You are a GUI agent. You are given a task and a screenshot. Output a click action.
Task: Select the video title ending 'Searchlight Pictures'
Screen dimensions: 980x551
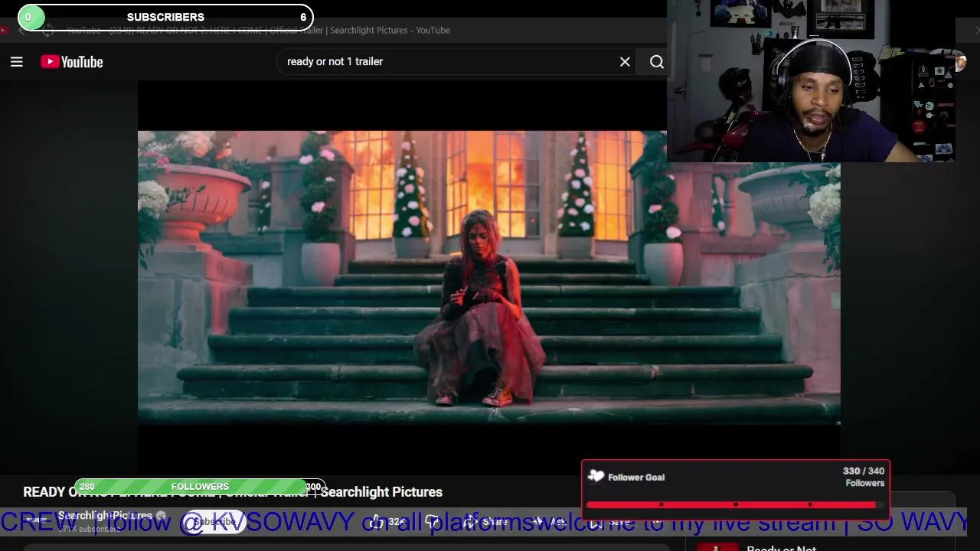pyautogui.click(x=233, y=492)
